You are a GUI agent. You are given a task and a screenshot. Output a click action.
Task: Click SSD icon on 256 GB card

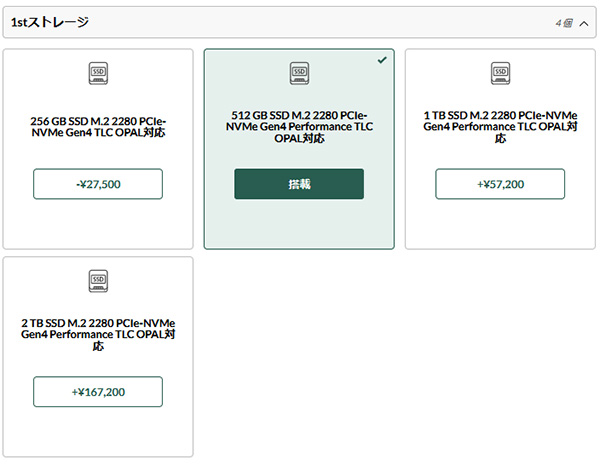[98, 73]
